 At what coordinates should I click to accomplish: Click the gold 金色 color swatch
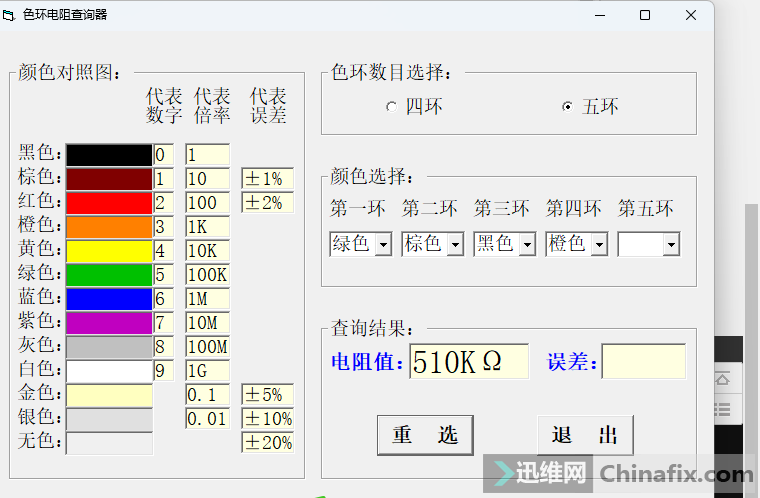pyautogui.click(x=109, y=395)
